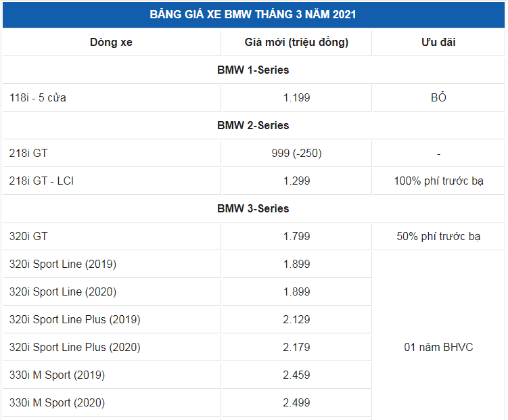Select 320i Sport Line Plus (2020) row
This screenshot has height=420, width=508.
point(187,348)
